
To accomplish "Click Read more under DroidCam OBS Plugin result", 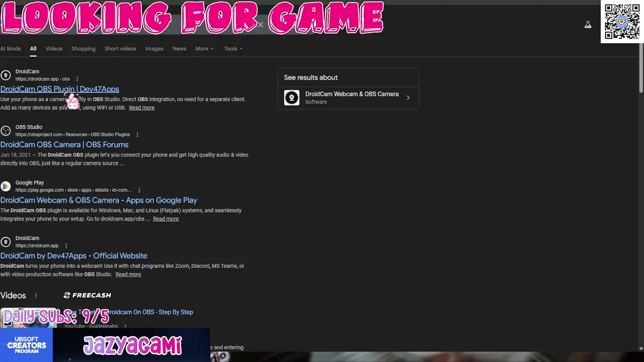I will pyautogui.click(x=142, y=108).
